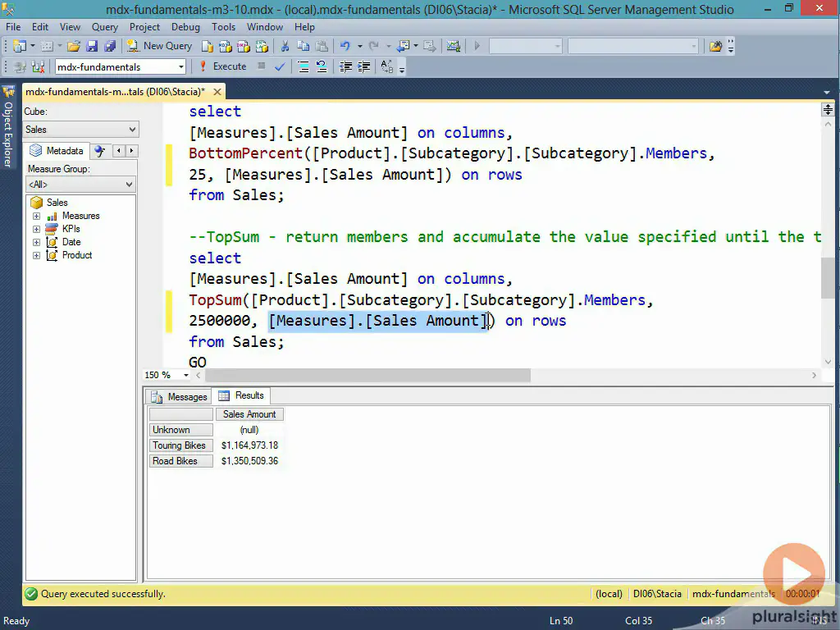The width and height of the screenshot is (840, 630).
Task: Click the editor horizontal scrollbar thumb
Action: [x=367, y=375]
